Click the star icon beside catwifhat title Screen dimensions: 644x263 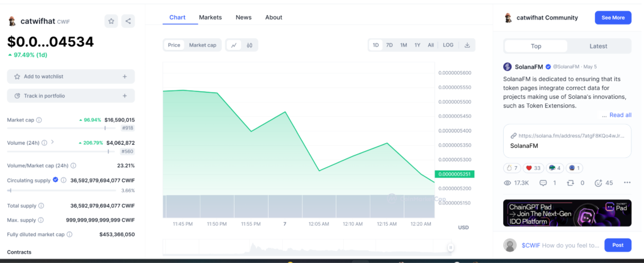pos(111,21)
